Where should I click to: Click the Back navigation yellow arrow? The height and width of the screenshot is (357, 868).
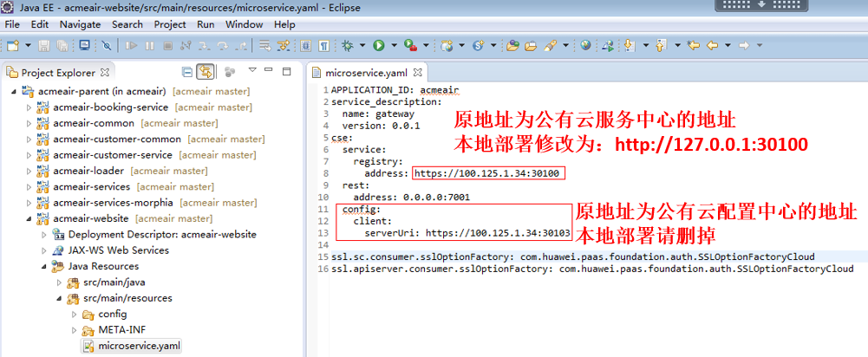tap(713, 45)
